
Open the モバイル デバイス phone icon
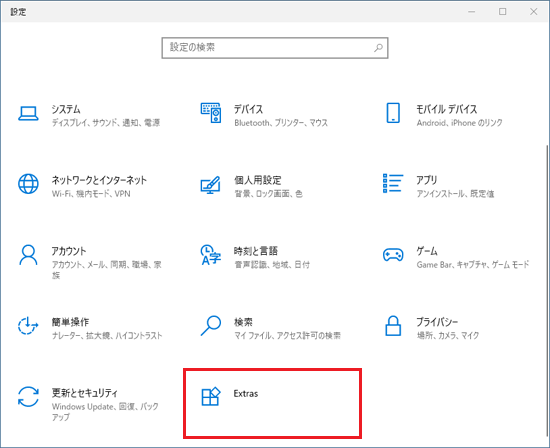coord(393,113)
